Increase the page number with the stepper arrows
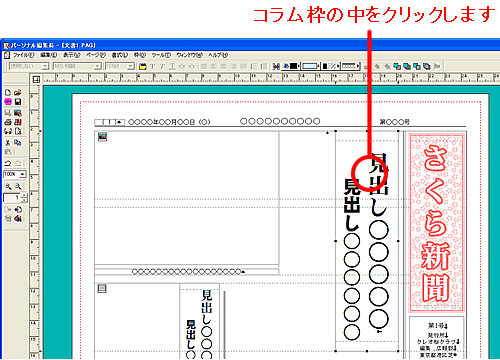Image resolution: width=500 pixels, height=360 pixels. pos(24,196)
